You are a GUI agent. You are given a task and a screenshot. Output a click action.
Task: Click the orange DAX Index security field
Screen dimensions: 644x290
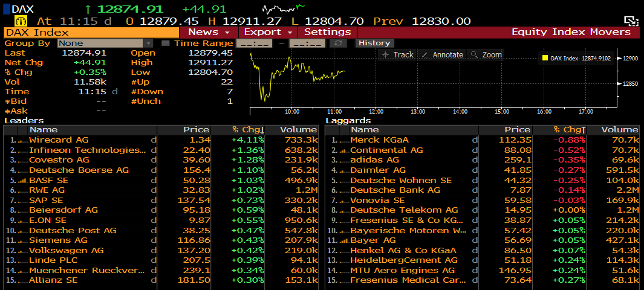91,32
